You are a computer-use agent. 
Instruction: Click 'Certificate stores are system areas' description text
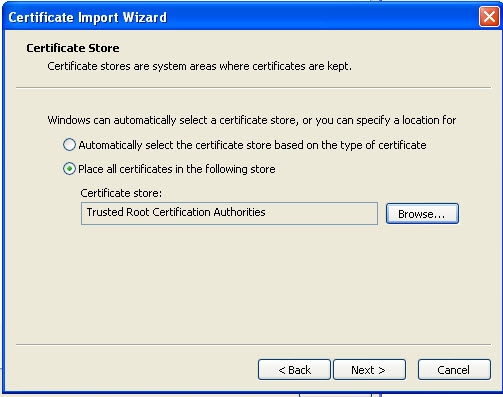[x=199, y=66]
